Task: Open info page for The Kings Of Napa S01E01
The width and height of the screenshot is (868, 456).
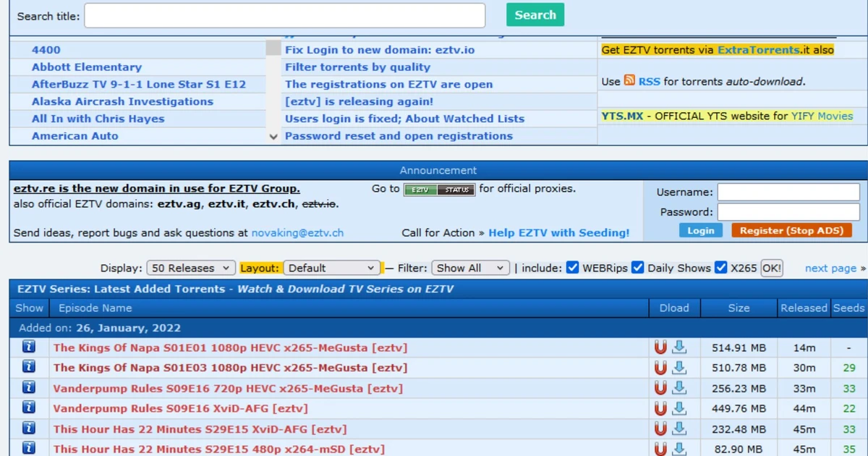Action: pos(29,347)
